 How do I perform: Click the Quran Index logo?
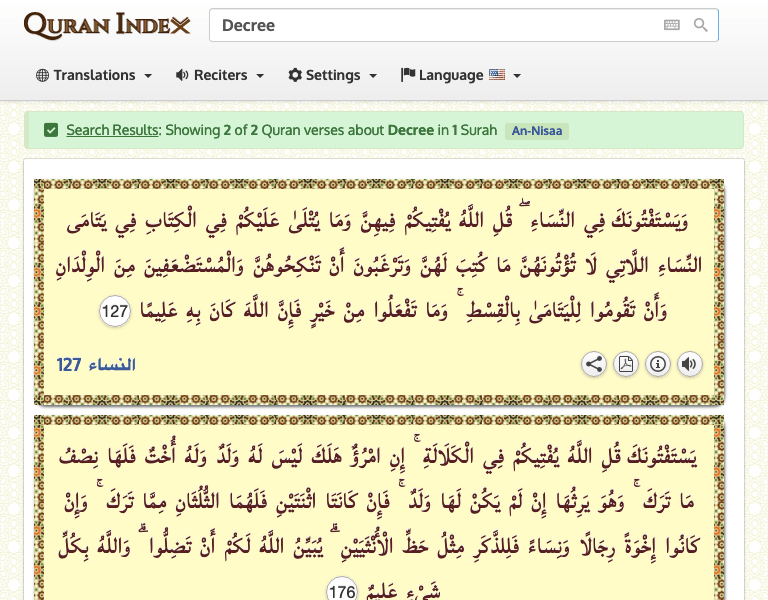coord(107,25)
